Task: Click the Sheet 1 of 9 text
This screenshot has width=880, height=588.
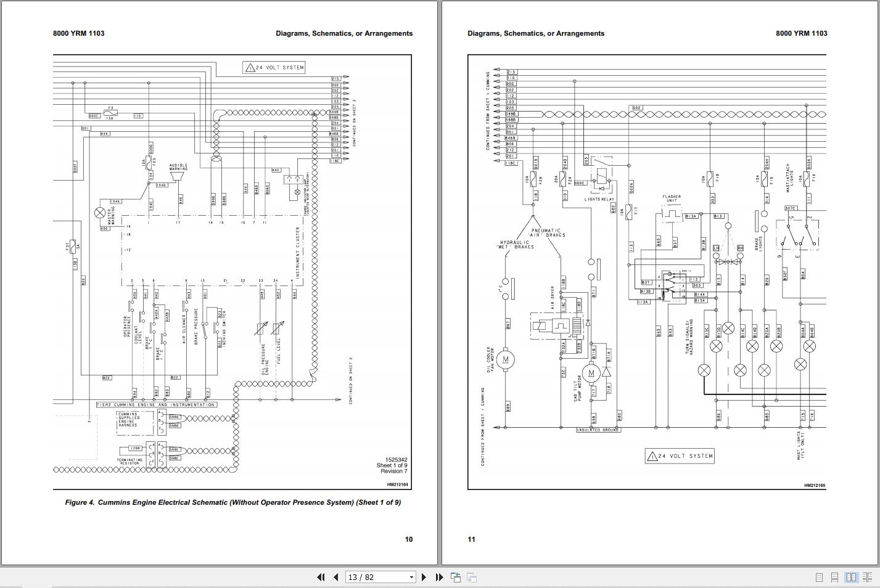Action: tap(392, 465)
